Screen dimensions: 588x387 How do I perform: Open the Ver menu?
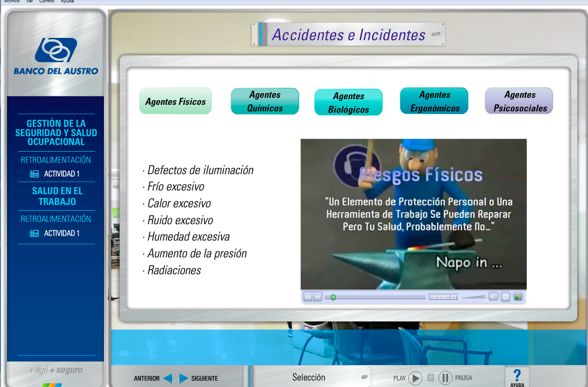point(29,1)
